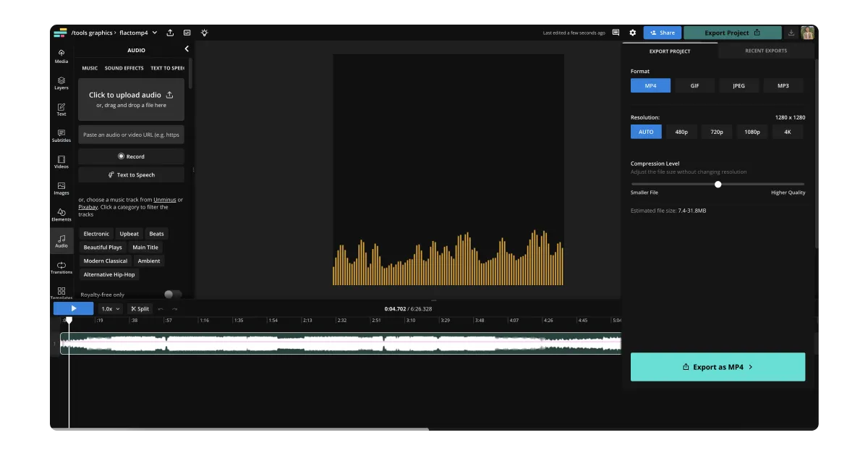Filter by Main Title category
868x456 pixels.
click(145, 248)
